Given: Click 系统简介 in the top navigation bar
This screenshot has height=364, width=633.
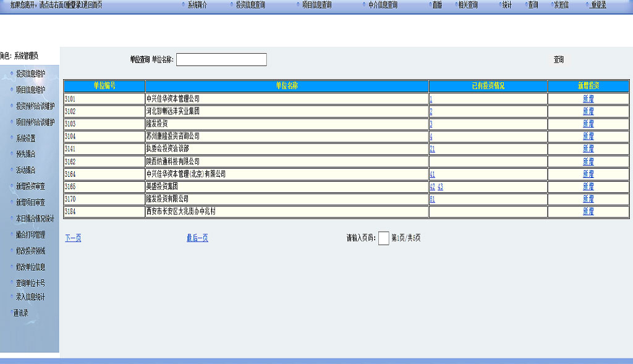Looking at the screenshot, I should pos(197,5).
